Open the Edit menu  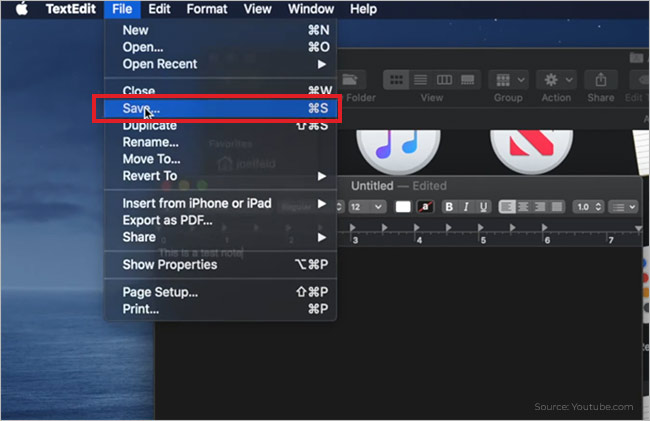click(159, 9)
